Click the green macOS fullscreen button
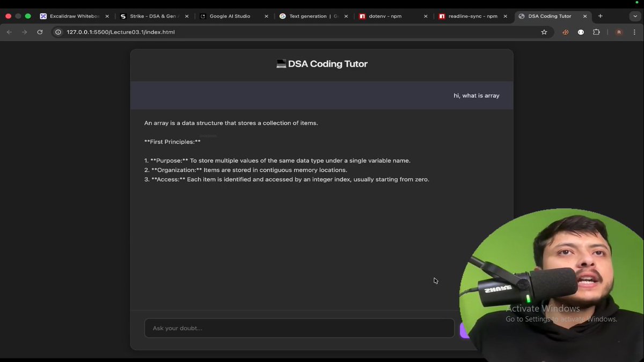 pyautogui.click(x=28, y=16)
